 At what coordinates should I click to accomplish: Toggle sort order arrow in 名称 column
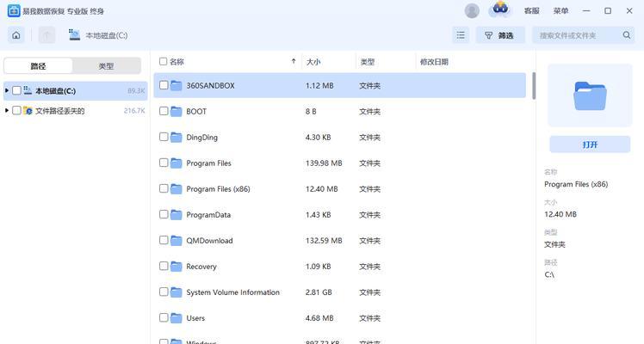(294, 62)
